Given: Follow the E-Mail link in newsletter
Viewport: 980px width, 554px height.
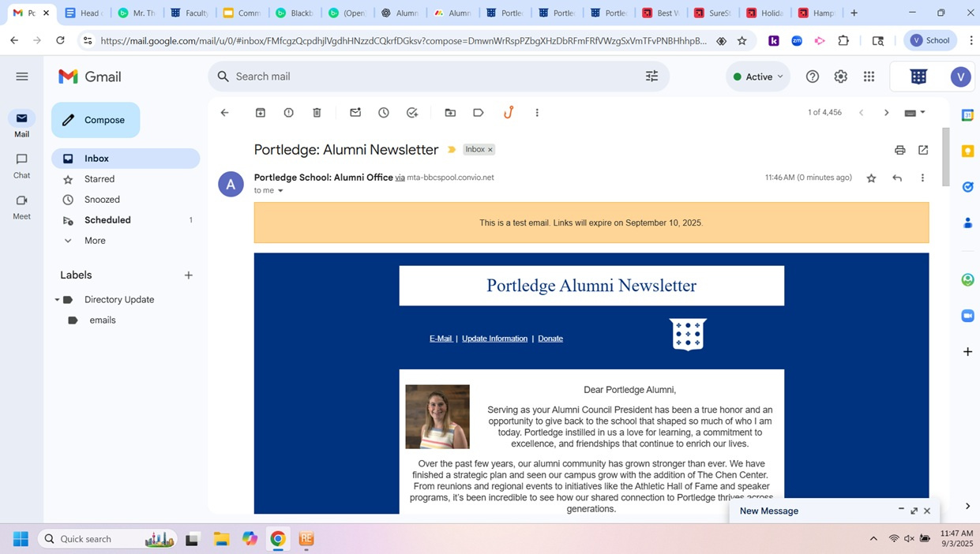Looking at the screenshot, I should tap(441, 339).
